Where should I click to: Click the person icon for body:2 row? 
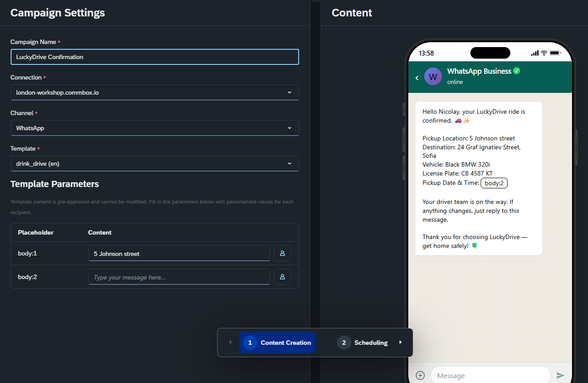282,277
